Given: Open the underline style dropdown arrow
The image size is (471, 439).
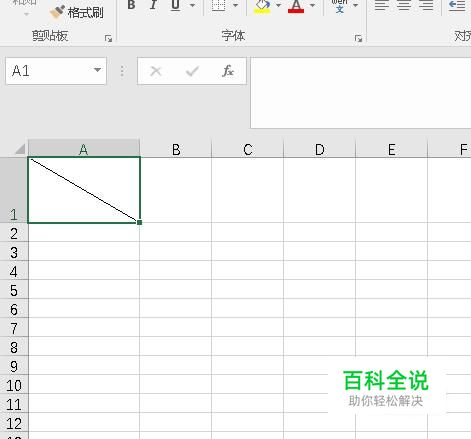Looking at the screenshot, I should (192, 5).
